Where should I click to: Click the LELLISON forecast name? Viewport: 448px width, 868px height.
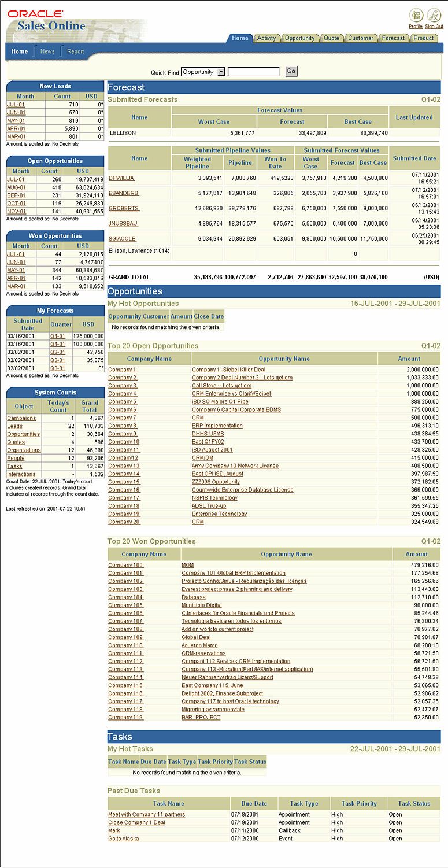(123, 133)
